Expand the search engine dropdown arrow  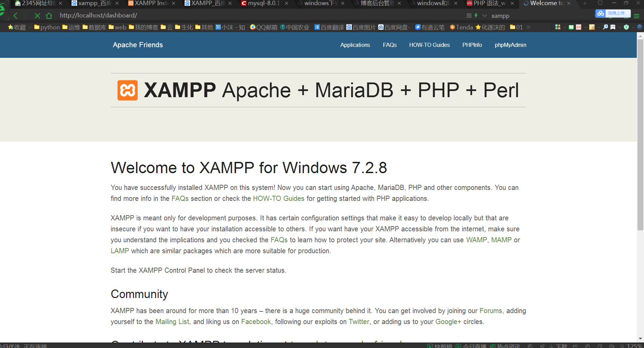tap(484, 16)
